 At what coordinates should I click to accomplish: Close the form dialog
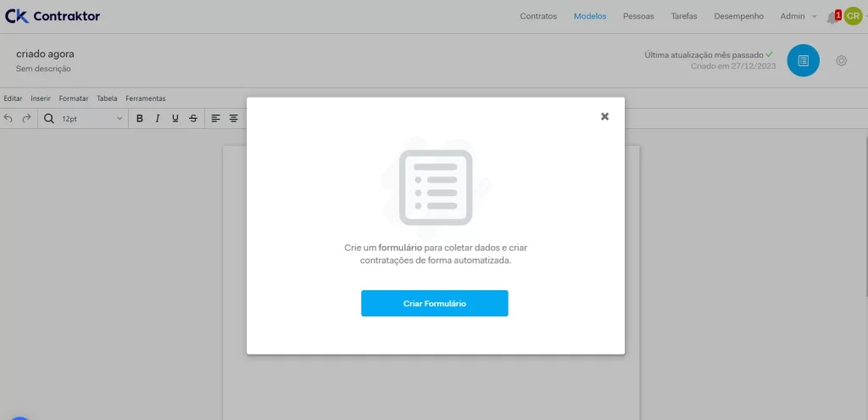604,116
